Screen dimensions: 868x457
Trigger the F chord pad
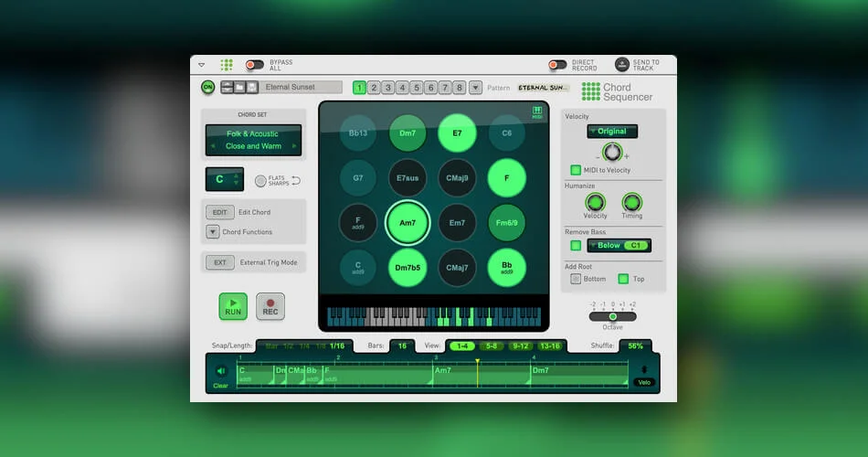(x=506, y=178)
